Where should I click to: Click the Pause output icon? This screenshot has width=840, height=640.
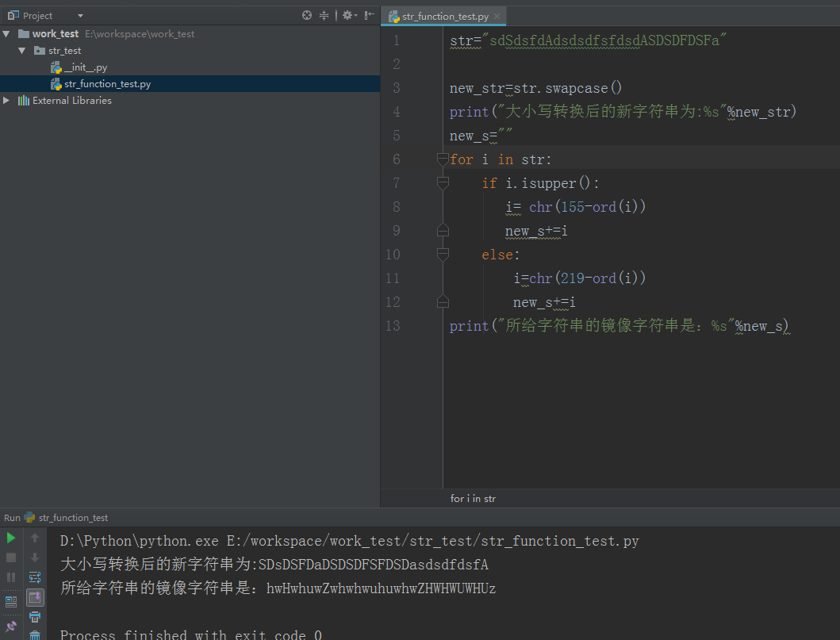11,577
